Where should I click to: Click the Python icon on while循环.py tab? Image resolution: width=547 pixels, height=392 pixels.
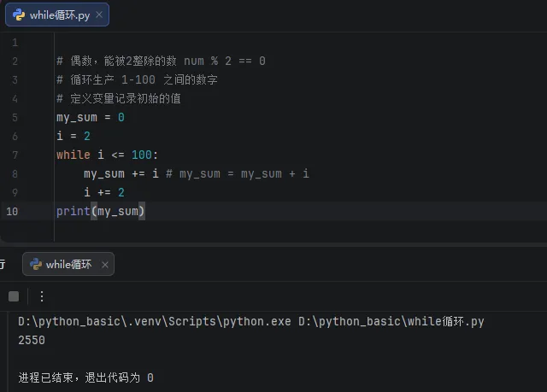19,15
